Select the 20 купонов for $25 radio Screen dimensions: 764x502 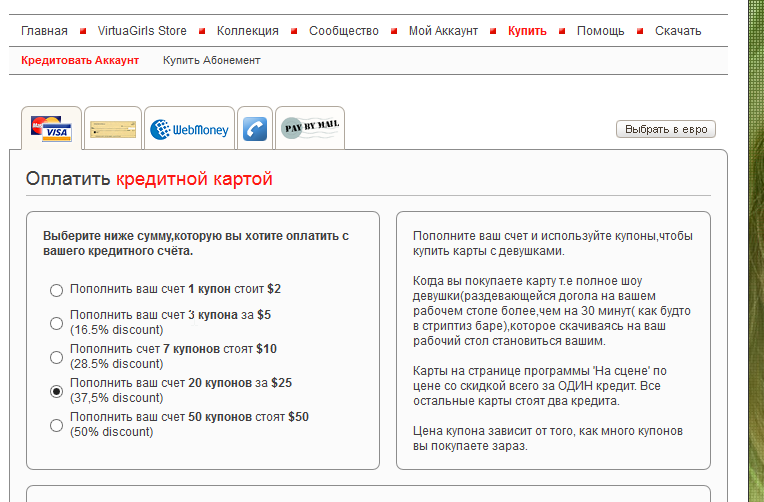point(57,391)
